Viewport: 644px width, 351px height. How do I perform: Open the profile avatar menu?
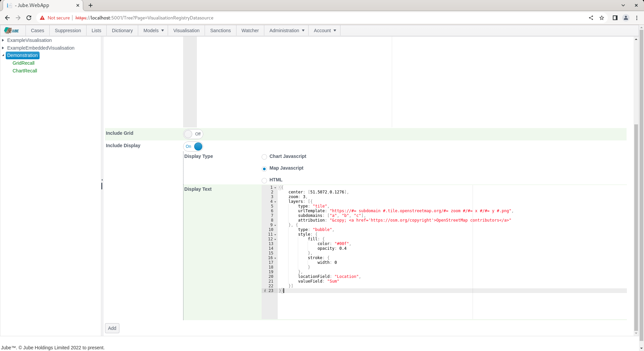point(626,18)
